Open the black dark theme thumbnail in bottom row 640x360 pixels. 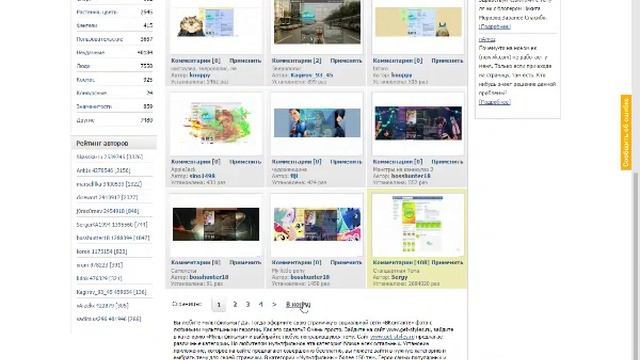click(216, 224)
